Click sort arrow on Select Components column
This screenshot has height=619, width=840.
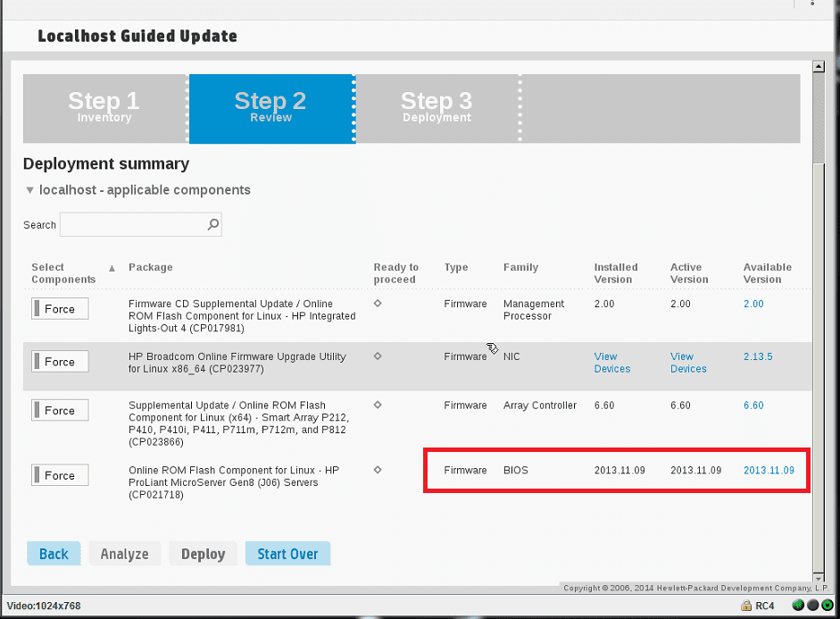(x=112, y=269)
